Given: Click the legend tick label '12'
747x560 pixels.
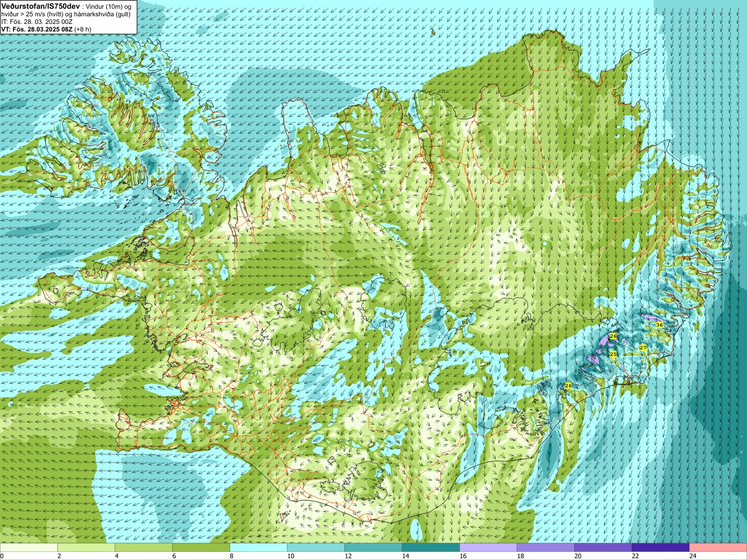Looking at the screenshot, I should tap(347, 556).
